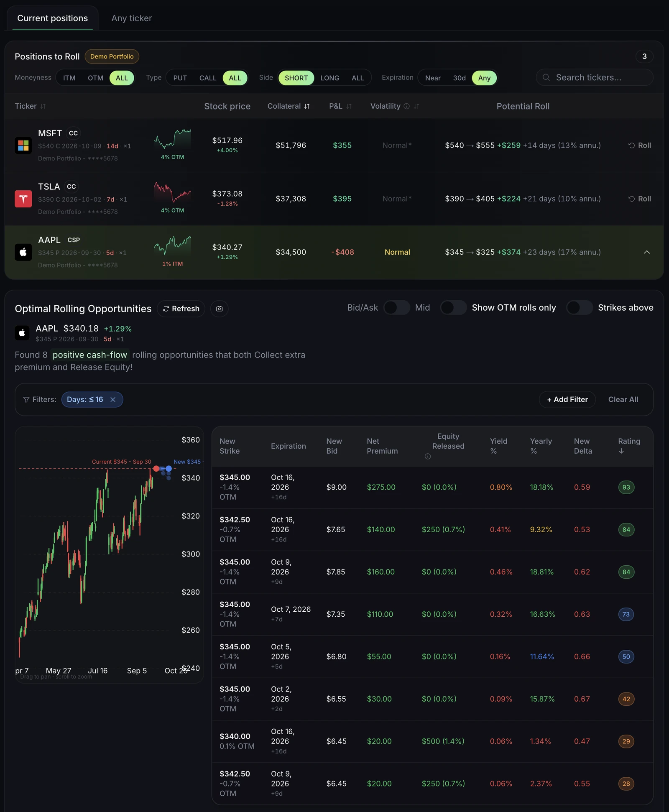The height and width of the screenshot is (812, 669).
Task: Select the $342.50 Oct 16 roll row
Action: point(432,529)
